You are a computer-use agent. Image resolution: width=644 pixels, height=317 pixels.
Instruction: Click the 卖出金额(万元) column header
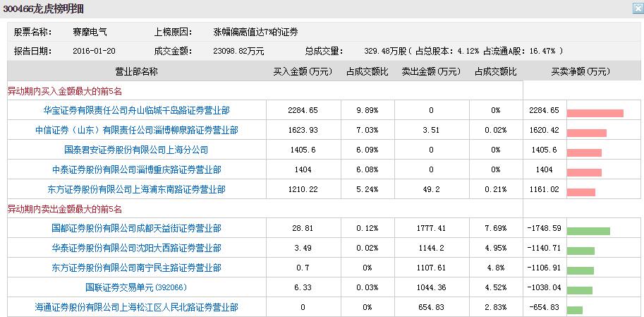point(431,71)
